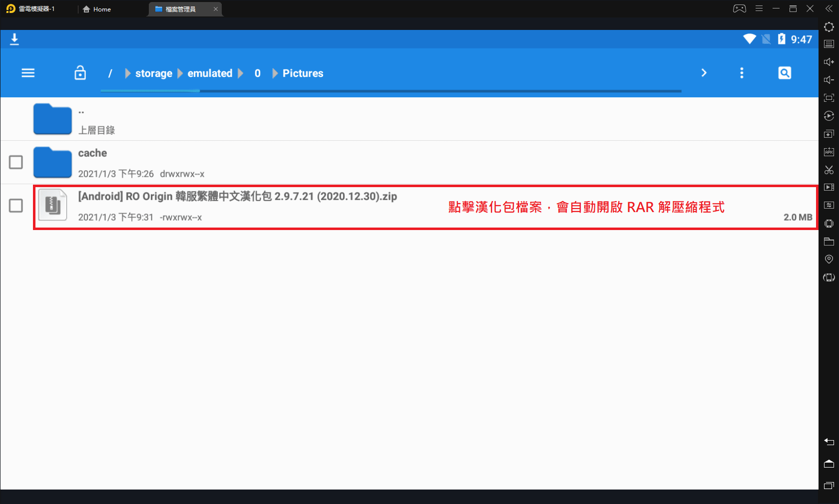Open multi-instance add window icon
This screenshot has height=504, width=839.
point(829,134)
